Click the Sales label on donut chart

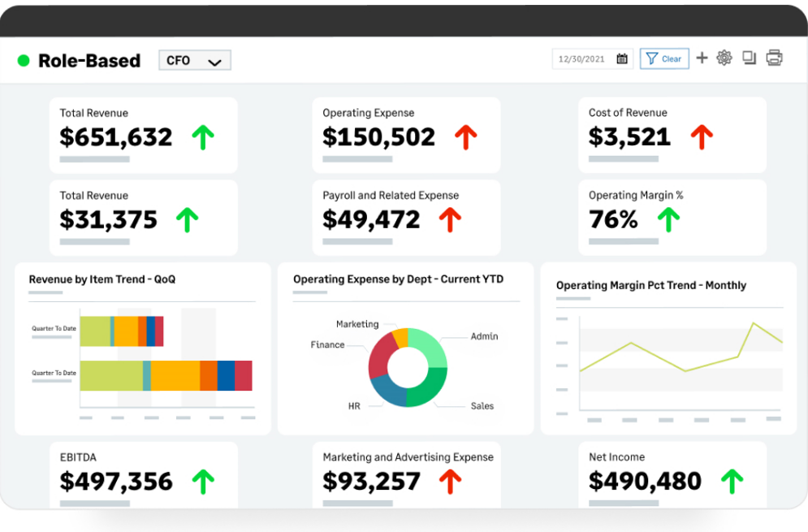pos(482,406)
